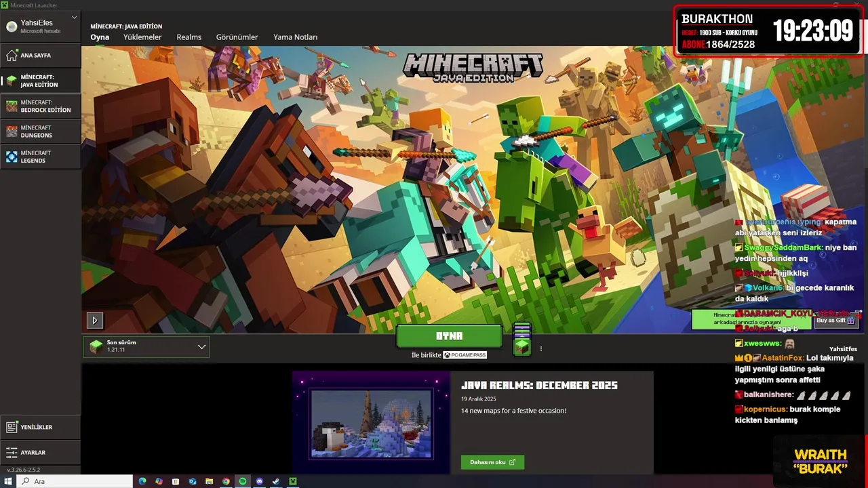Open the Realms tab

pos(189,37)
